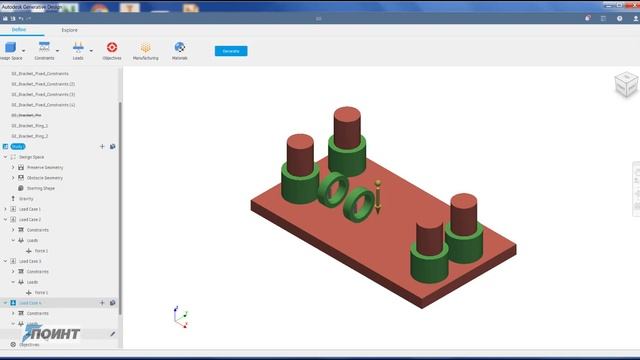Open the user account icon in the top bar
This screenshot has height=360, width=640.
point(636,18)
